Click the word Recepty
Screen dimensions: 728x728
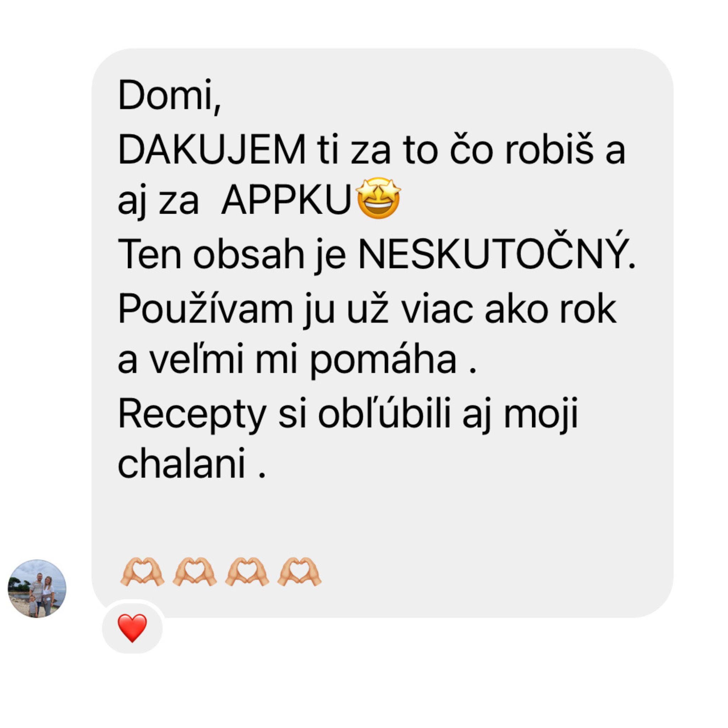click(x=192, y=414)
